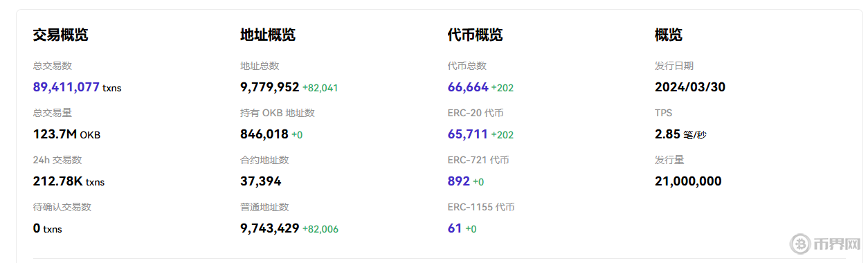Open ERC-1155 token count 61
868x263 pixels.
[x=455, y=228]
